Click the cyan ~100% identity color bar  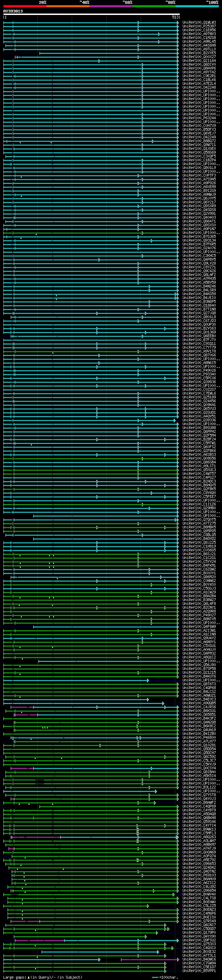coord(197,6)
